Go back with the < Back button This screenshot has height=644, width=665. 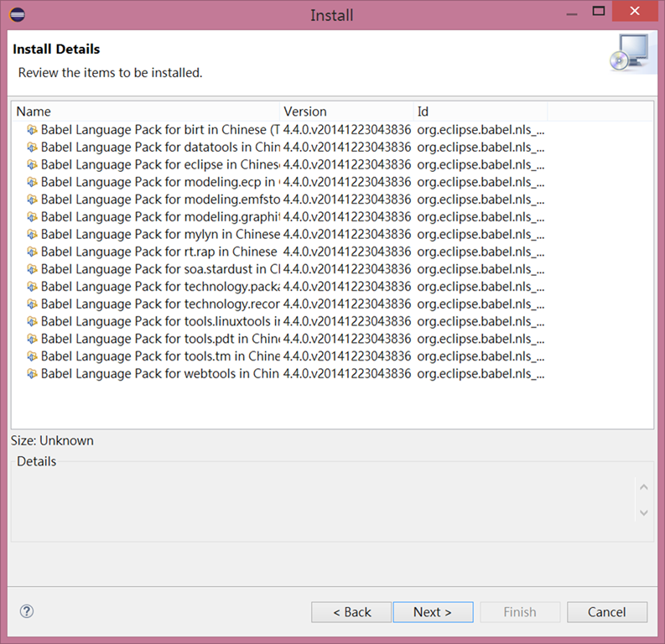351,612
